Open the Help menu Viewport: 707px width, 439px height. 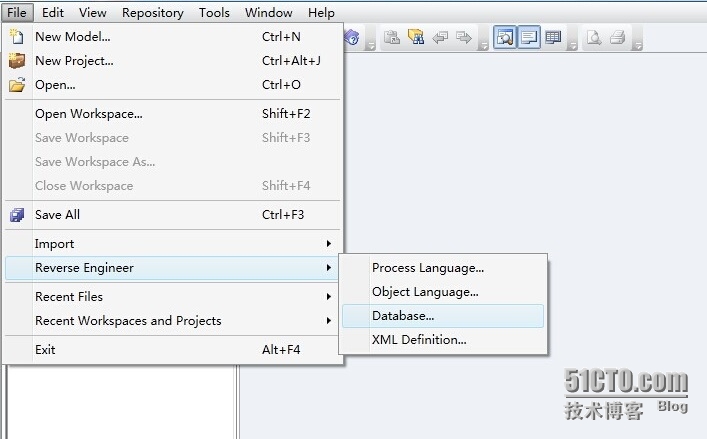[x=321, y=13]
